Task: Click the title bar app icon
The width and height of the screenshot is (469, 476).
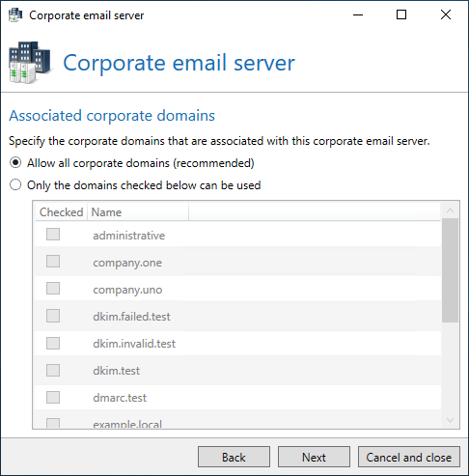Action: (x=15, y=15)
